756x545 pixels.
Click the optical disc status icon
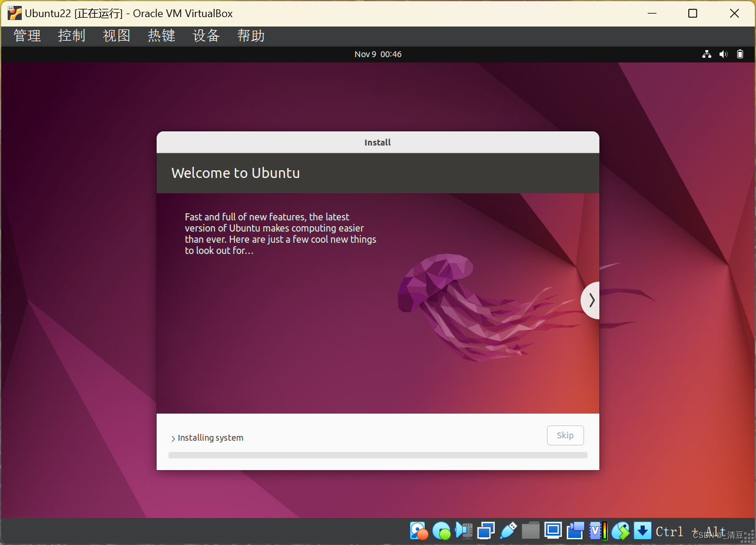tap(441, 531)
